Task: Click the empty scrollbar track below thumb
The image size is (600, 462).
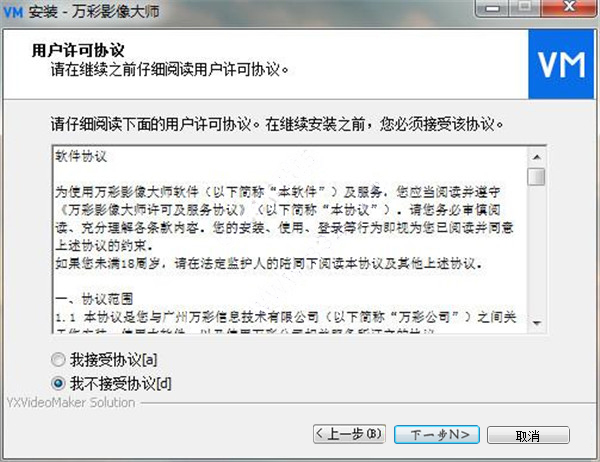Action: 536,250
